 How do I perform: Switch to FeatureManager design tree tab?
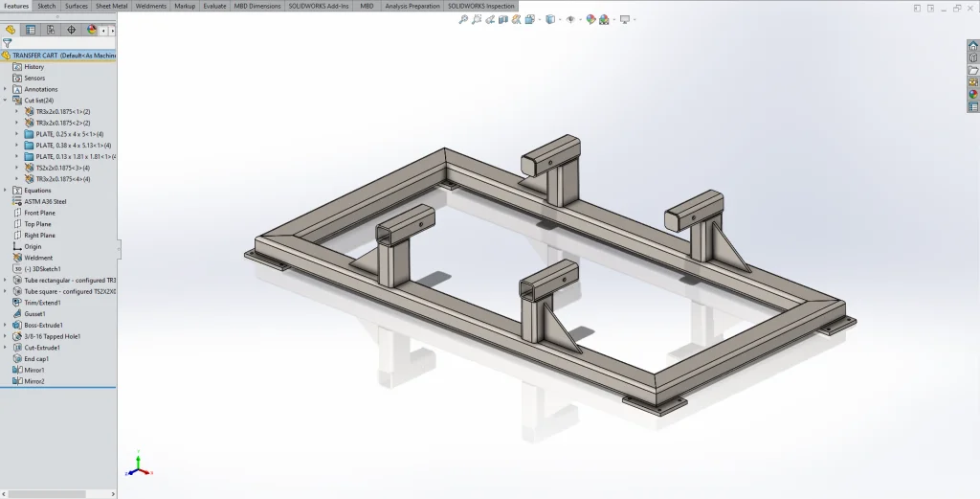click(11, 30)
